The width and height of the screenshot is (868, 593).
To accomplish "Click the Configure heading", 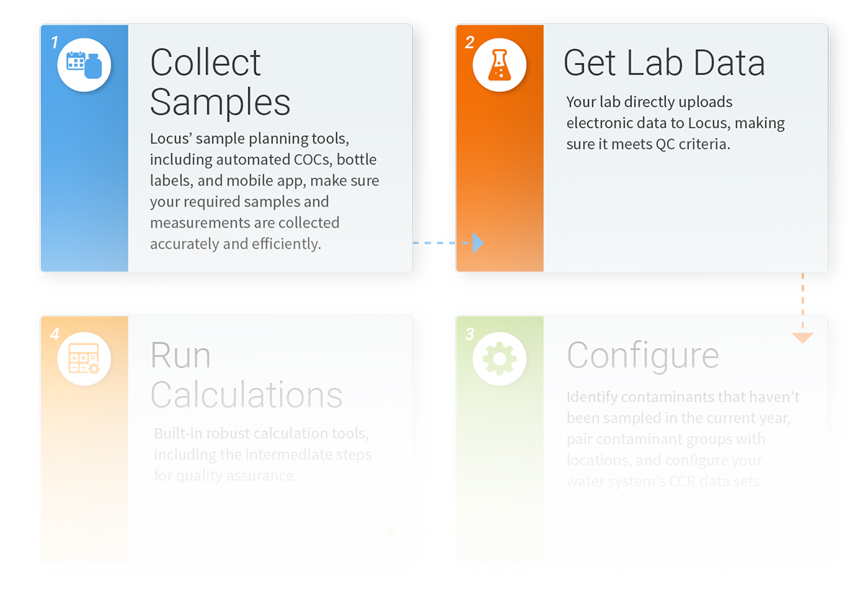I will point(642,355).
